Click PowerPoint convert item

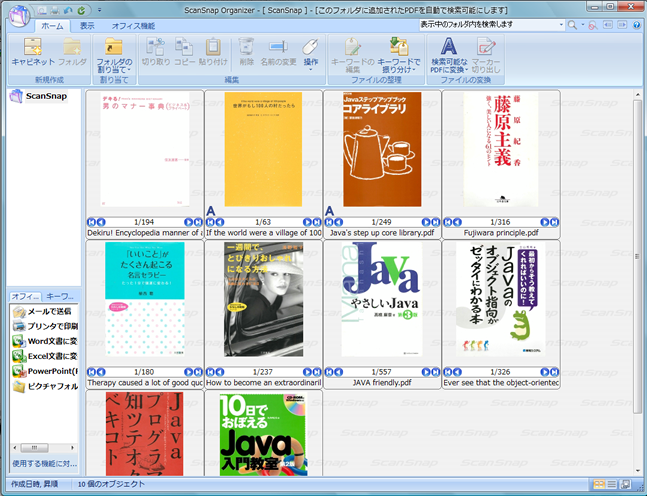(x=45, y=371)
